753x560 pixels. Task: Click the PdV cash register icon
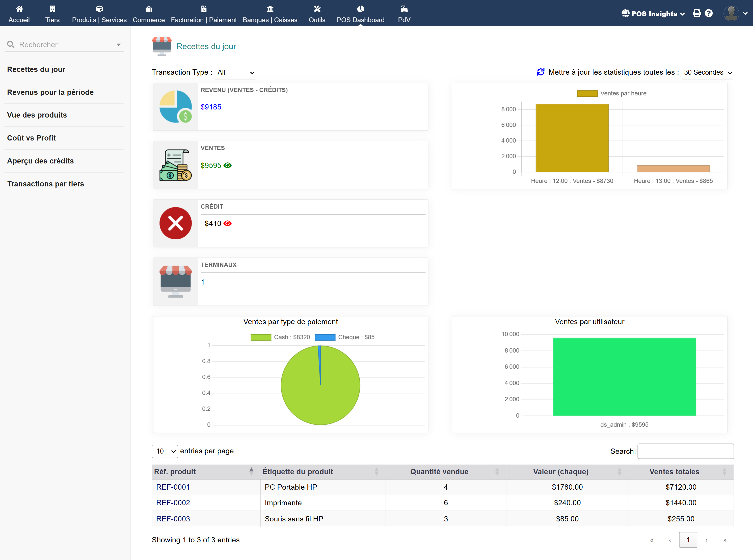pyautogui.click(x=404, y=9)
